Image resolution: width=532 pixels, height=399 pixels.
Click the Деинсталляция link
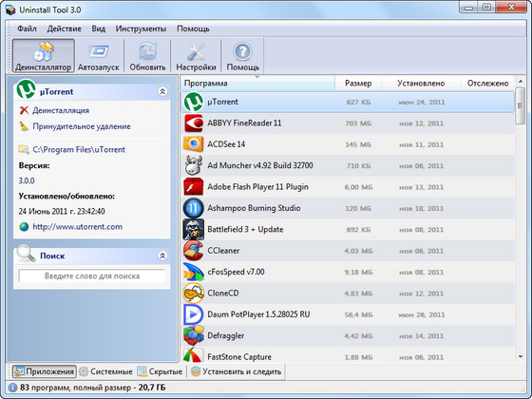click(x=61, y=110)
